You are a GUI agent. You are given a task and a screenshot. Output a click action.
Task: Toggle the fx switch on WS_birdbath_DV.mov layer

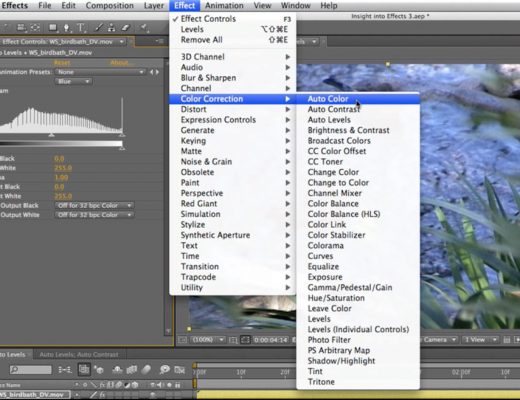pos(102,395)
